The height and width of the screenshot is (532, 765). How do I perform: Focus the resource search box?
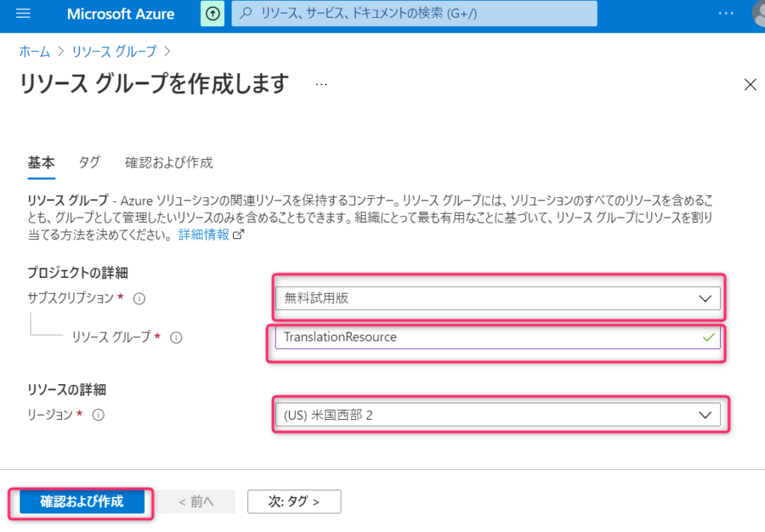[414, 13]
